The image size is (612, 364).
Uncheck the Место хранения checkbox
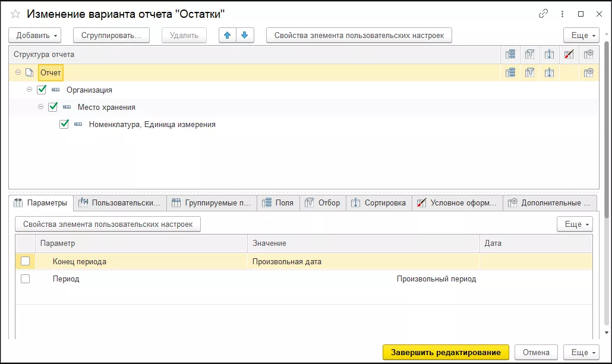tap(53, 107)
